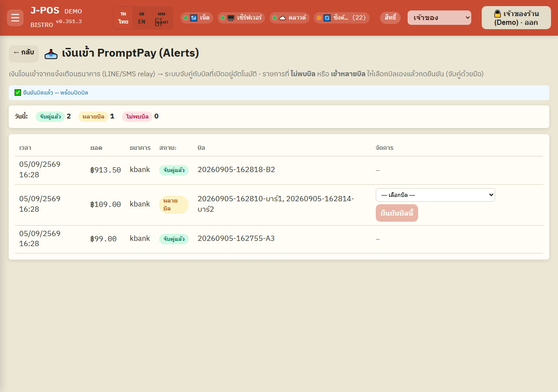558x392 pixels.
Task: Select bill text 20260905-162755-A3
Action: 236,238
